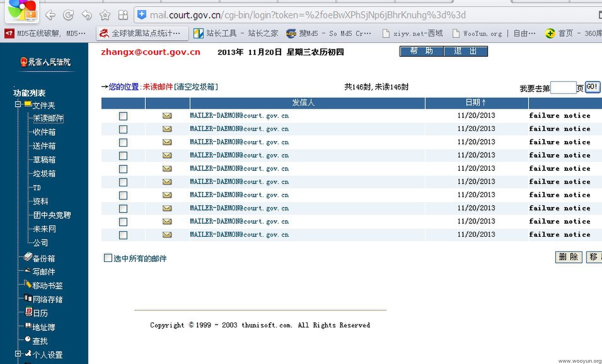This screenshot has width=602, height=364.
Task: Click the 查找 search icon
Action: (28, 339)
